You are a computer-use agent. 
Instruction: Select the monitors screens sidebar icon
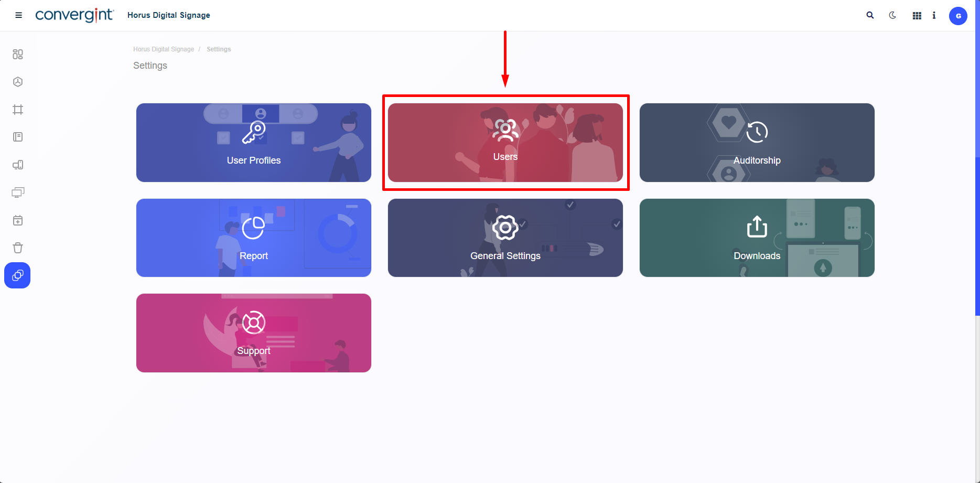tap(18, 192)
